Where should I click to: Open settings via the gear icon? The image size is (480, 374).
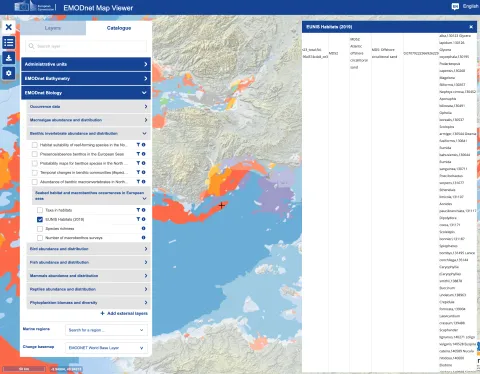pyautogui.click(x=9, y=73)
